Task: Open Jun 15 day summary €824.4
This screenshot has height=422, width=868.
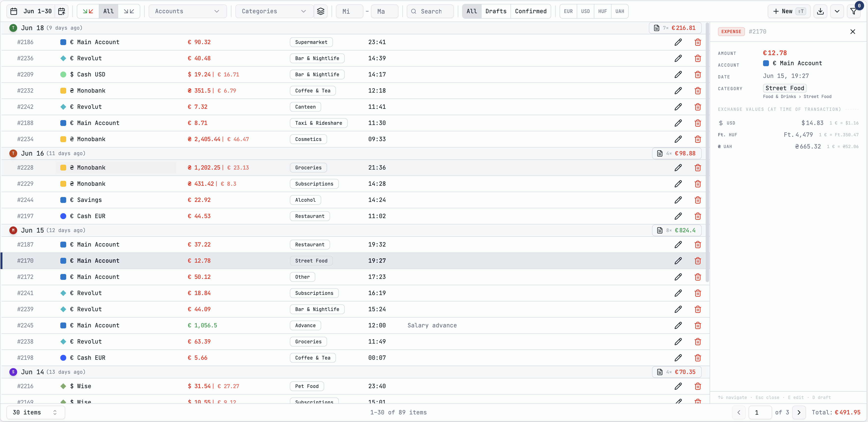Action: click(677, 230)
